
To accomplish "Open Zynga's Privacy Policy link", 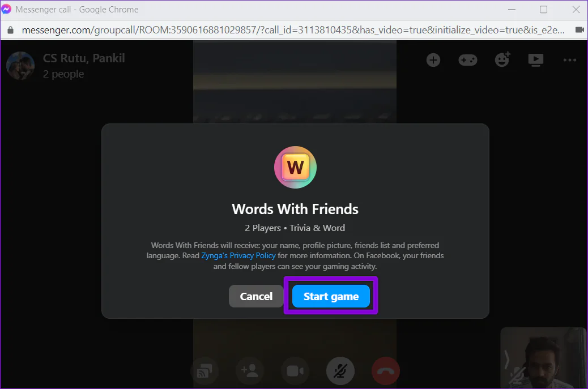I will (238, 255).
